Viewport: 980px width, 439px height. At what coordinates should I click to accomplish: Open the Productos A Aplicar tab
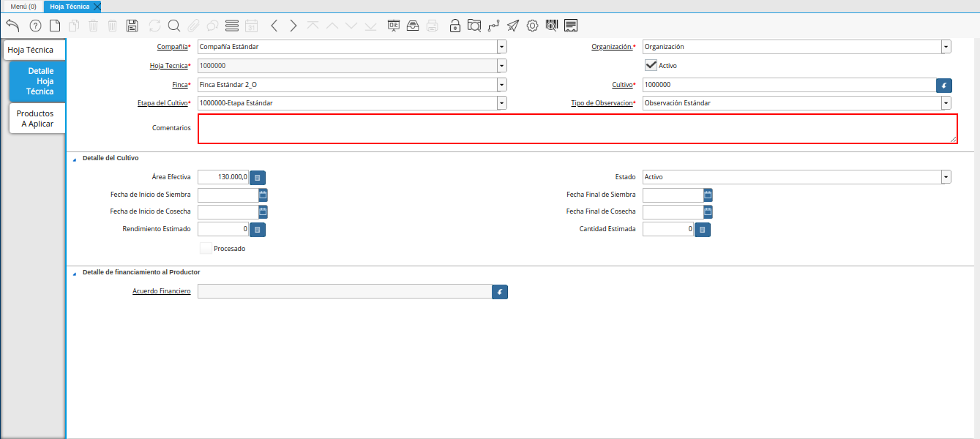click(x=37, y=119)
